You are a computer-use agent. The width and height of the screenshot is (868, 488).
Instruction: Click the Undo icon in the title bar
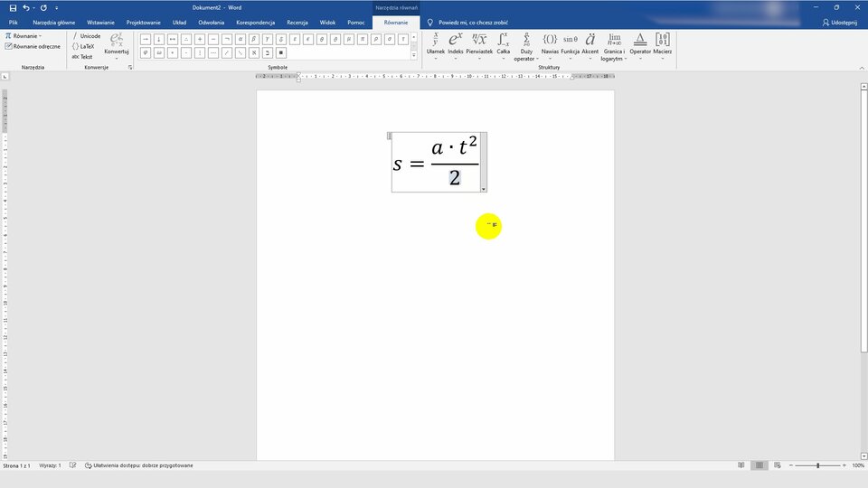[26, 7]
